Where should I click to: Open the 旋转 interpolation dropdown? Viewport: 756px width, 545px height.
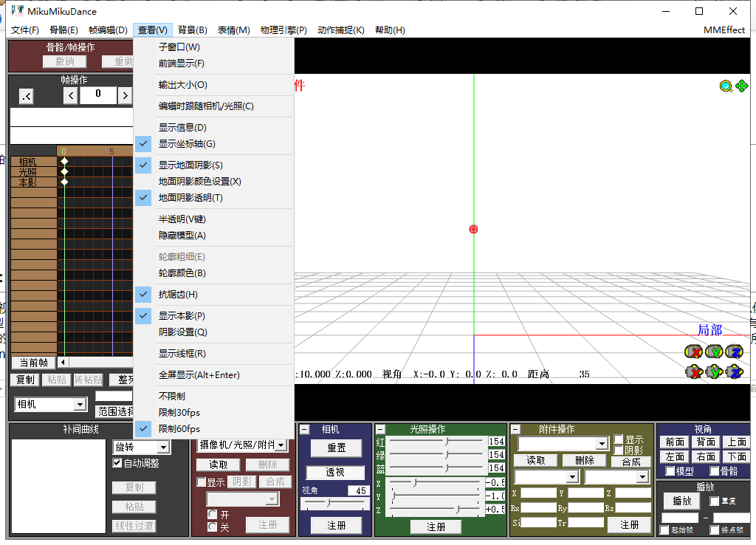pos(163,447)
